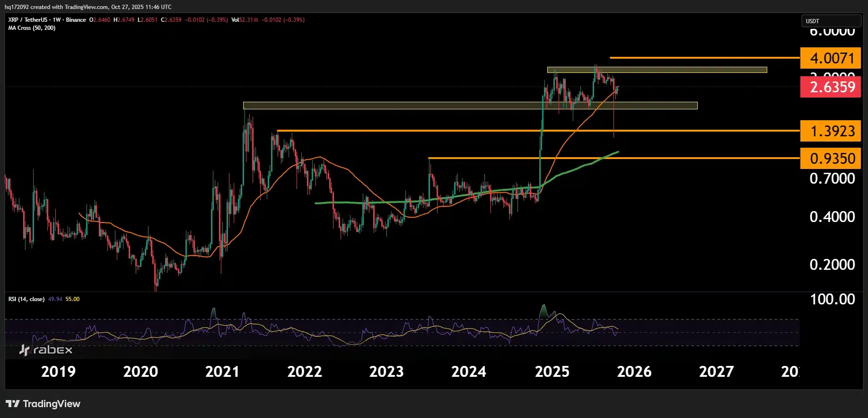Click the 2025 label on time axis

(552, 372)
